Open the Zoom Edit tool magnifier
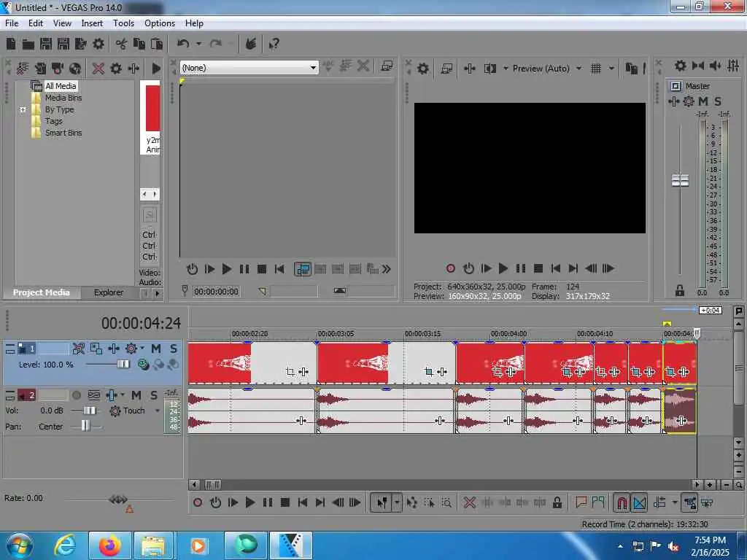This screenshot has height=560, width=747. pyautogui.click(x=446, y=502)
